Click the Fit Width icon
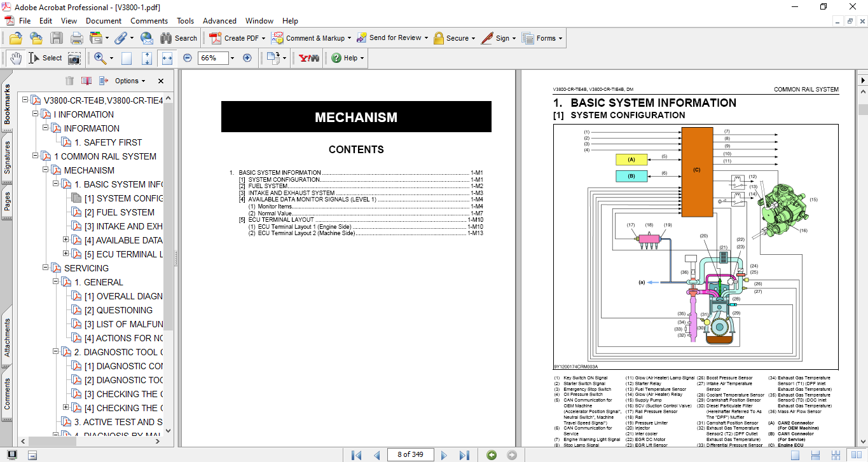 [167, 58]
